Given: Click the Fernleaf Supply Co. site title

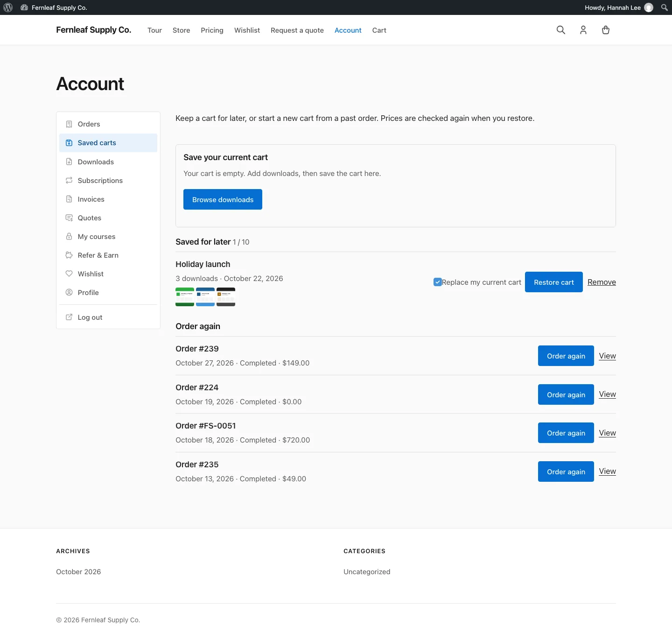Looking at the screenshot, I should pos(93,30).
